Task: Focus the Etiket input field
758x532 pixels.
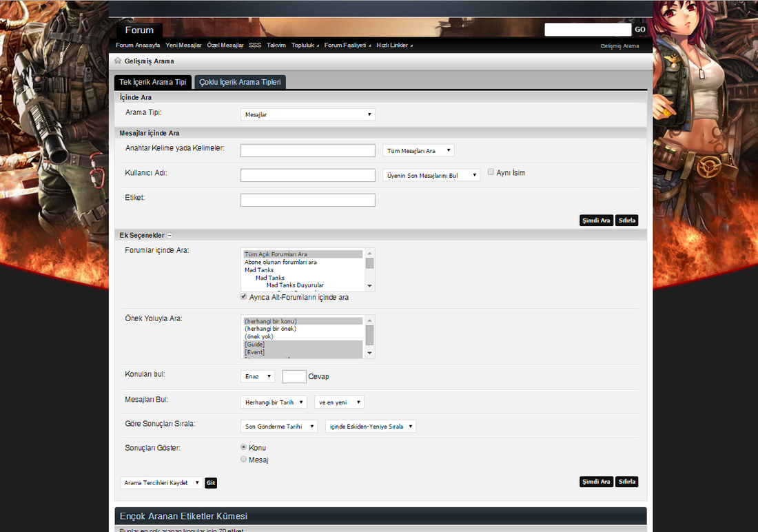Action: (x=308, y=201)
